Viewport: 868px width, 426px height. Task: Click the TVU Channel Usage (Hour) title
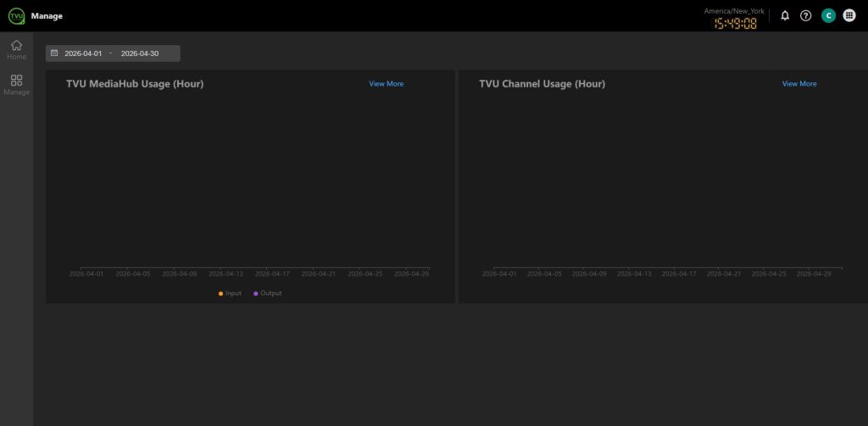point(542,84)
